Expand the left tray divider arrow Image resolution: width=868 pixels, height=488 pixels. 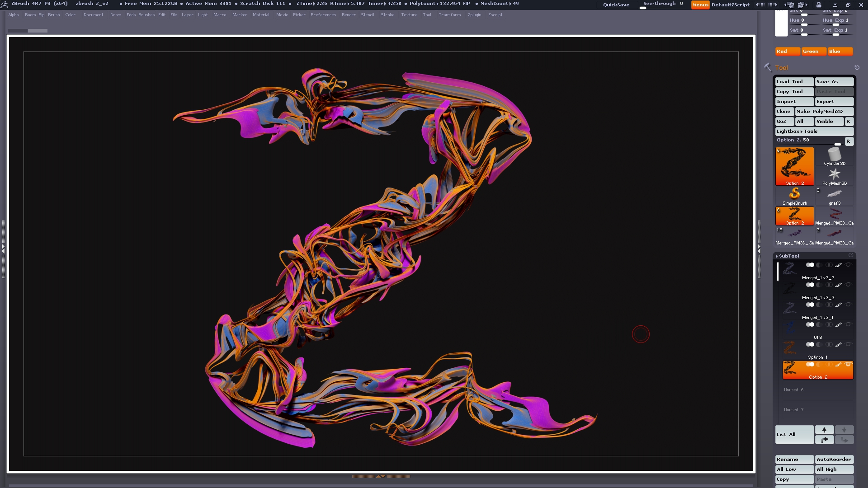tap(3, 248)
